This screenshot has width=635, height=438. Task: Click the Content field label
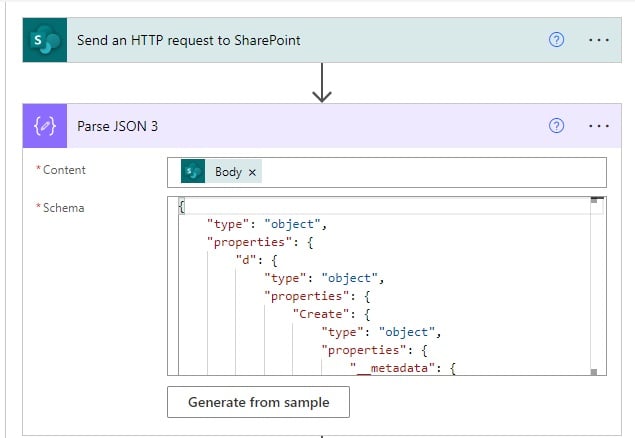point(64,170)
